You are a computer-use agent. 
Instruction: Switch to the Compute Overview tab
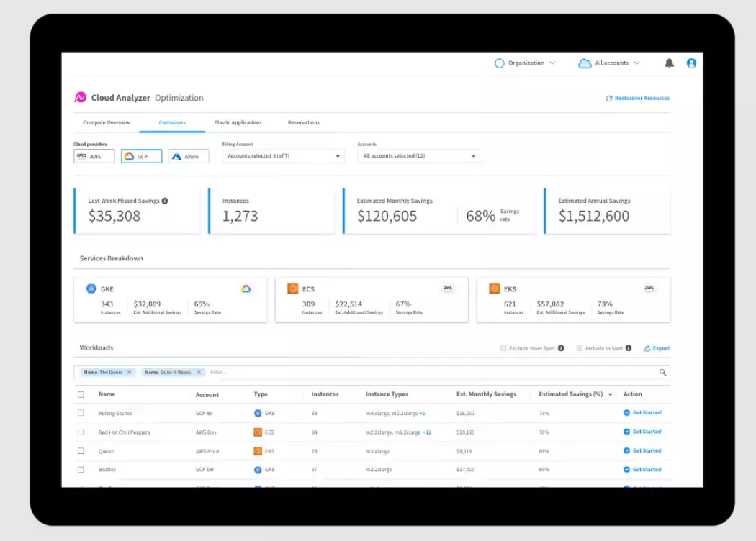(x=107, y=122)
